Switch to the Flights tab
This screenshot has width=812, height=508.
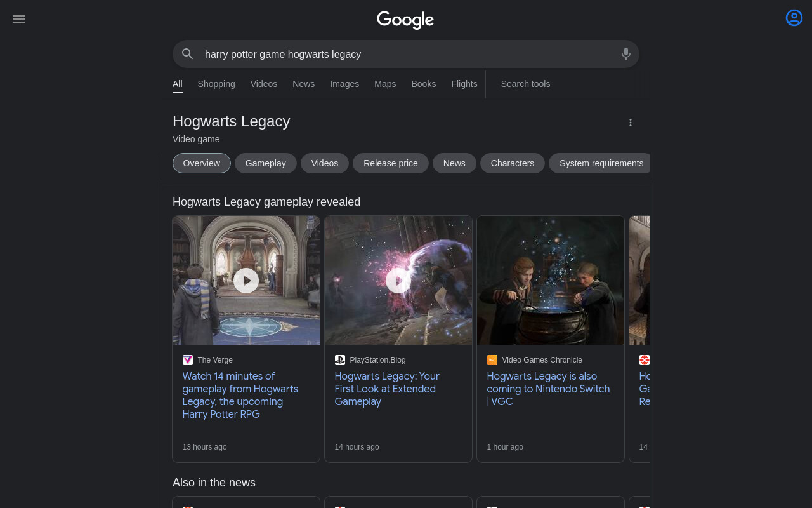click(464, 84)
